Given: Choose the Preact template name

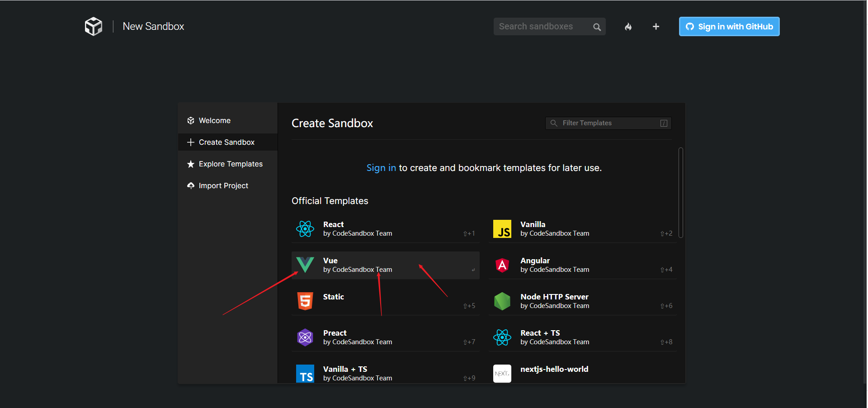Looking at the screenshot, I should [335, 333].
